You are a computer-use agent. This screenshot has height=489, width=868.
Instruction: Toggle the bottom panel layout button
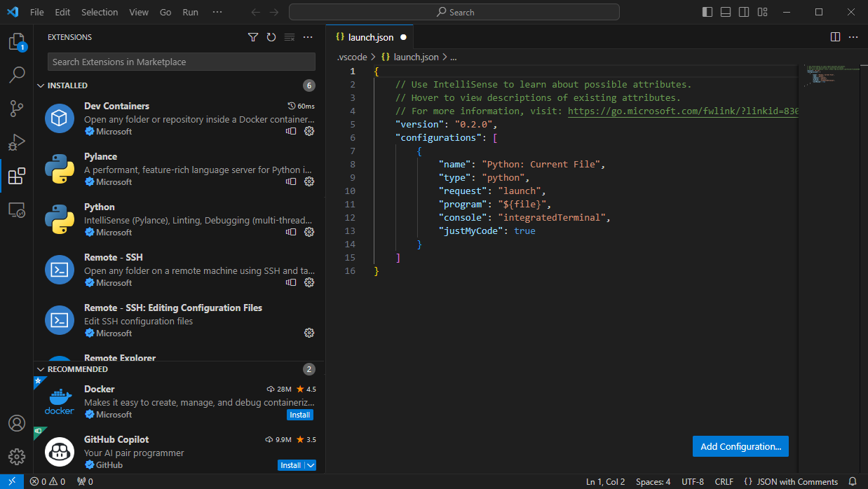(x=726, y=12)
